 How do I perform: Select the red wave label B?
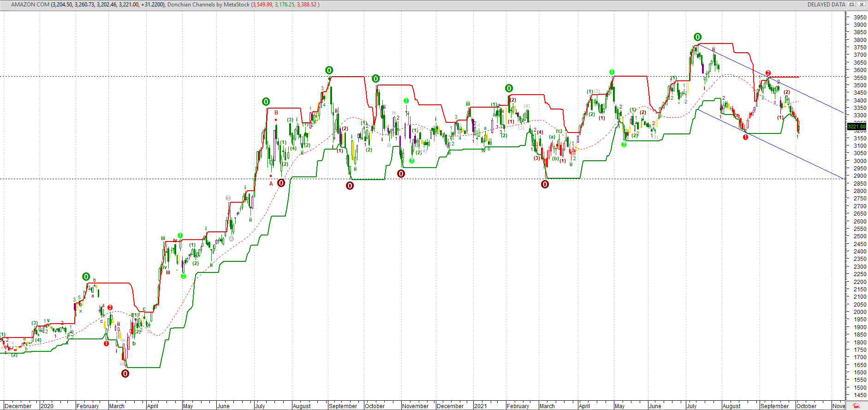point(276,113)
